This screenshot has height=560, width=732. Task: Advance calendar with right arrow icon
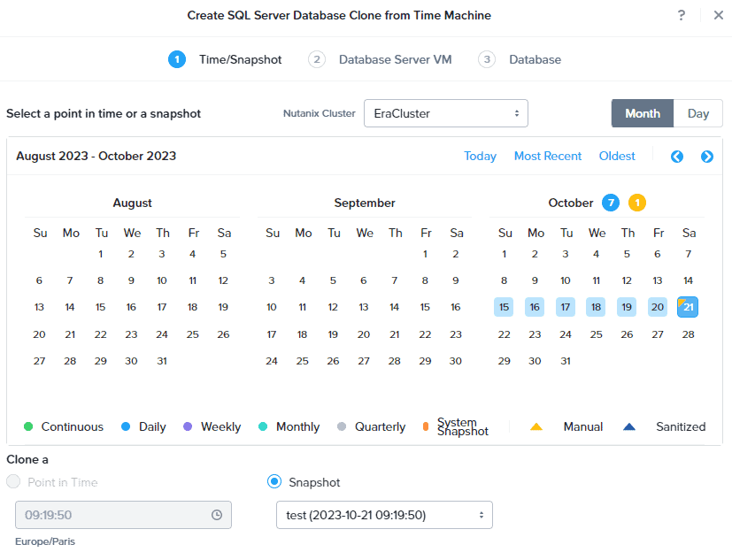(706, 157)
